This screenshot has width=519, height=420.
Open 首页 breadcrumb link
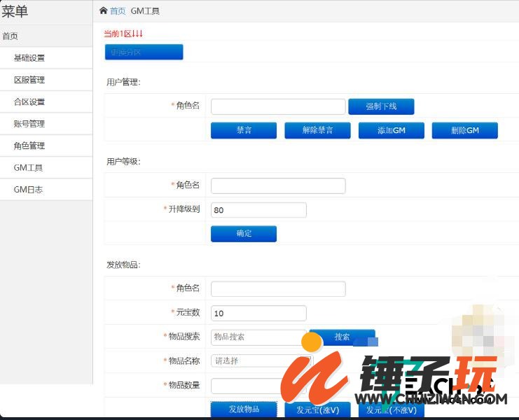point(118,10)
